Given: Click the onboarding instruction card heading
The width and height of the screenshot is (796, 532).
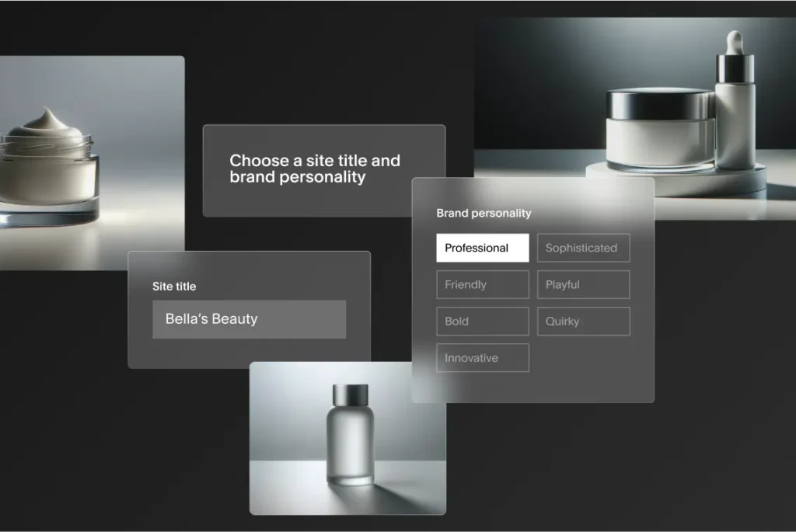Looking at the screenshot, I should click(314, 169).
